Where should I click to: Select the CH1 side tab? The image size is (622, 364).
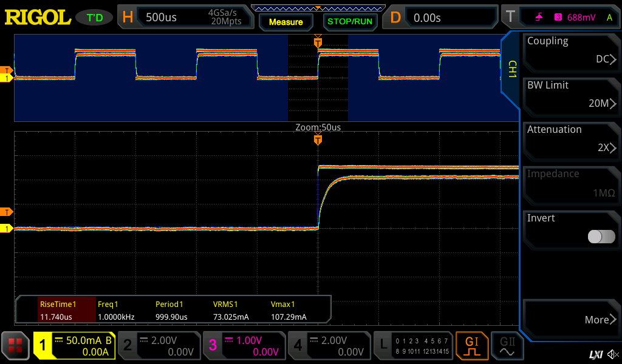[x=511, y=68]
